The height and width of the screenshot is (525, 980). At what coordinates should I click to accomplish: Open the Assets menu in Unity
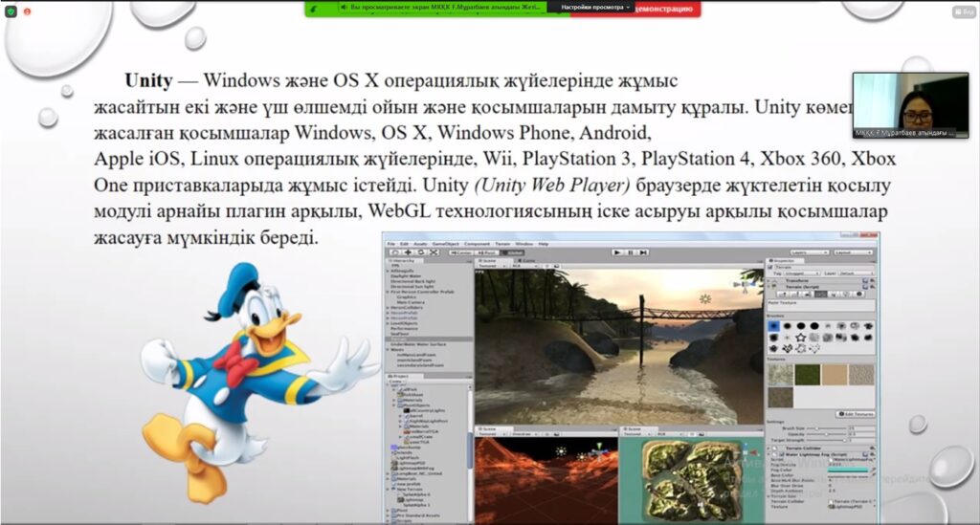point(420,244)
